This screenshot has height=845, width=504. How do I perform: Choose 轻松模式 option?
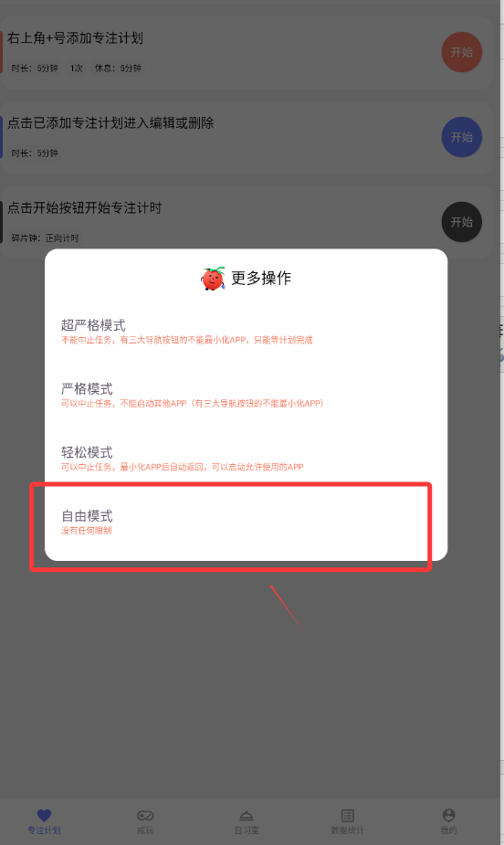pyautogui.click(x=247, y=459)
